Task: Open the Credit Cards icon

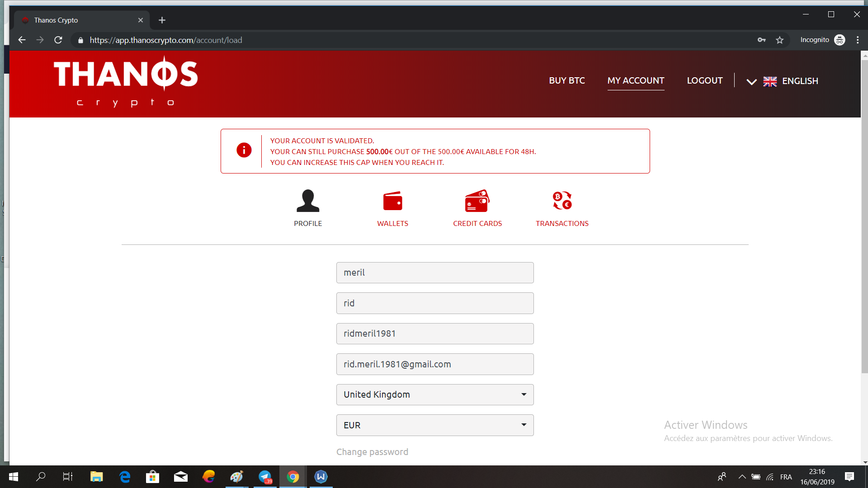Action: [x=477, y=201]
